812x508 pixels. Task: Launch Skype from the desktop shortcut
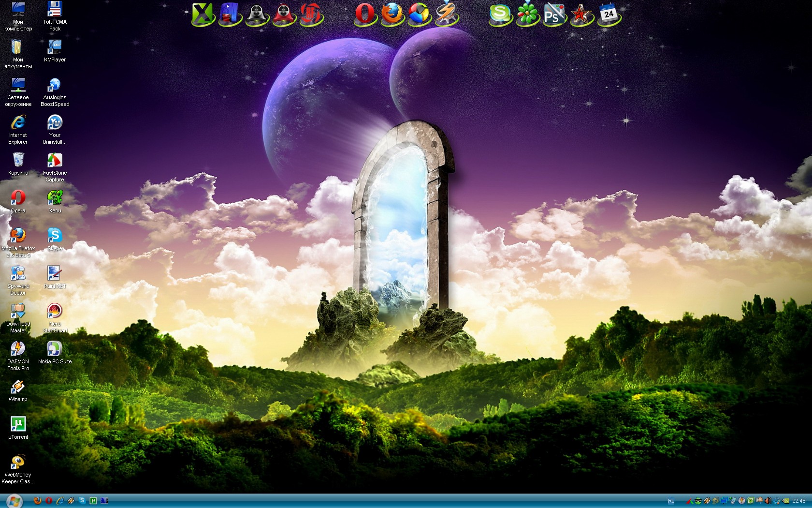pyautogui.click(x=55, y=236)
